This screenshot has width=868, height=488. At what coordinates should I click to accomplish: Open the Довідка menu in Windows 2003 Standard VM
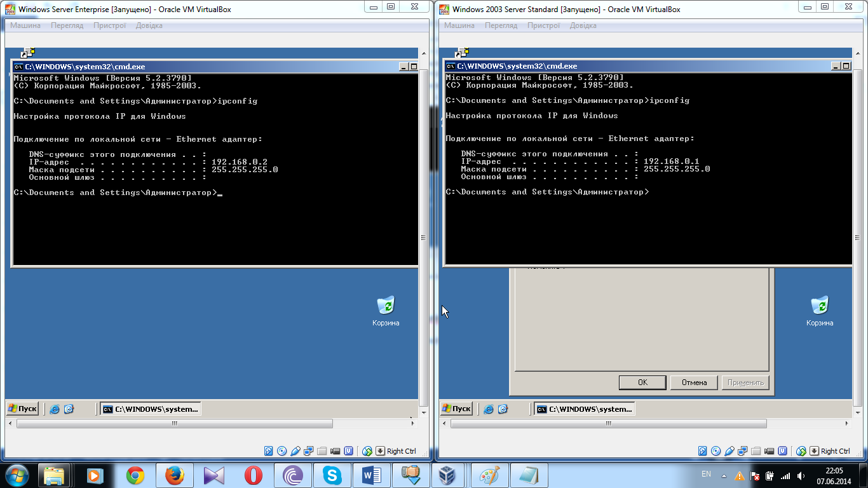583,25
